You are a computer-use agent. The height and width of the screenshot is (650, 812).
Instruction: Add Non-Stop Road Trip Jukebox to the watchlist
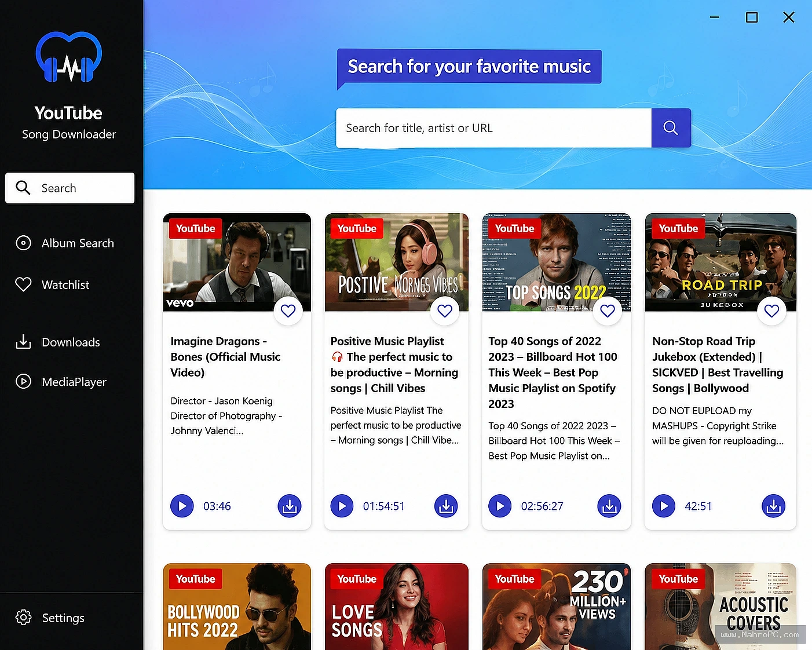click(x=771, y=311)
